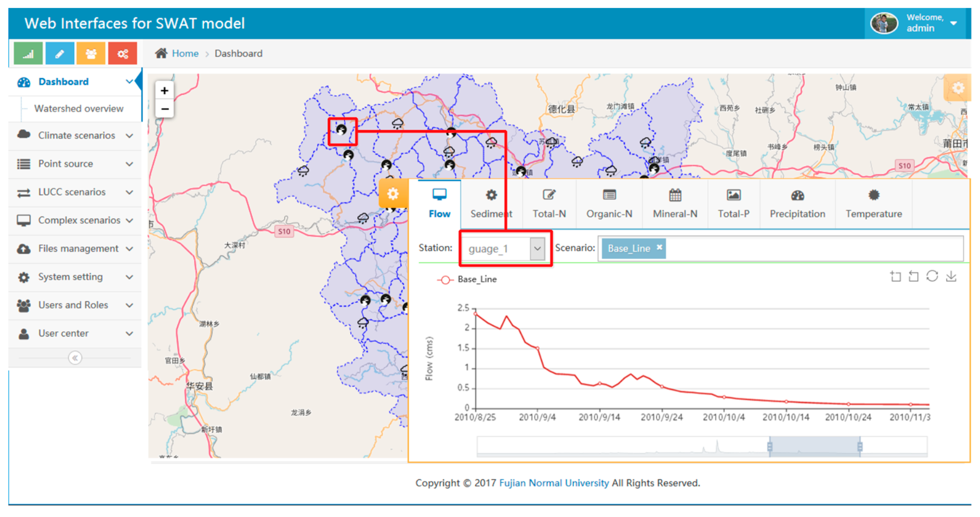Screen dimensions: 980x517
Task: Open the Station guage_1 dropdown
Action: pyautogui.click(x=537, y=249)
